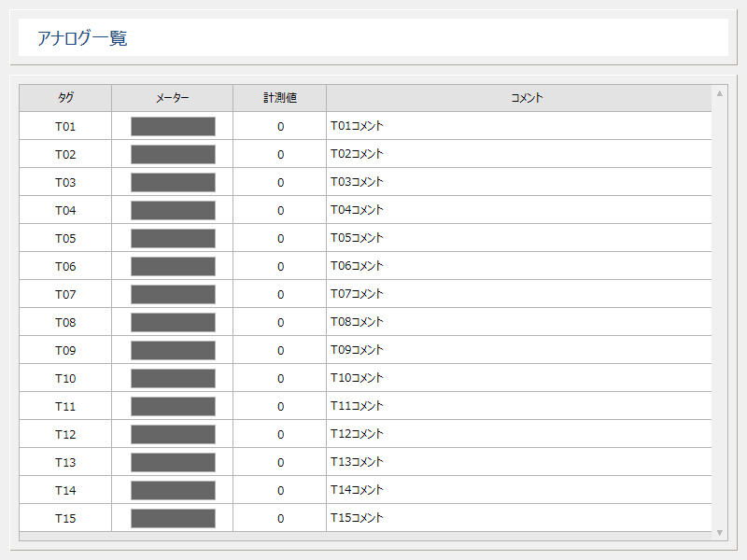
Task: Click the T06 meter bar
Action: [173, 266]
